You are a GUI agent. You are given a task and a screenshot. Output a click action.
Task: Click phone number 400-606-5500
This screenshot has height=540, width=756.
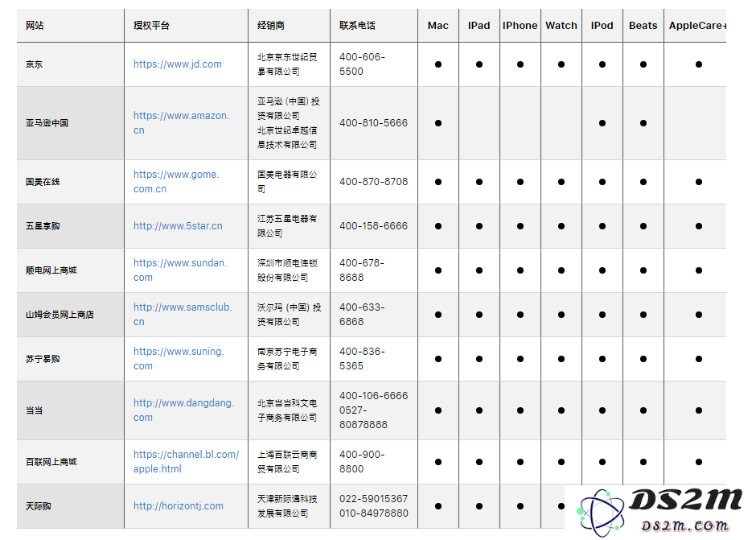click(362, 64)
